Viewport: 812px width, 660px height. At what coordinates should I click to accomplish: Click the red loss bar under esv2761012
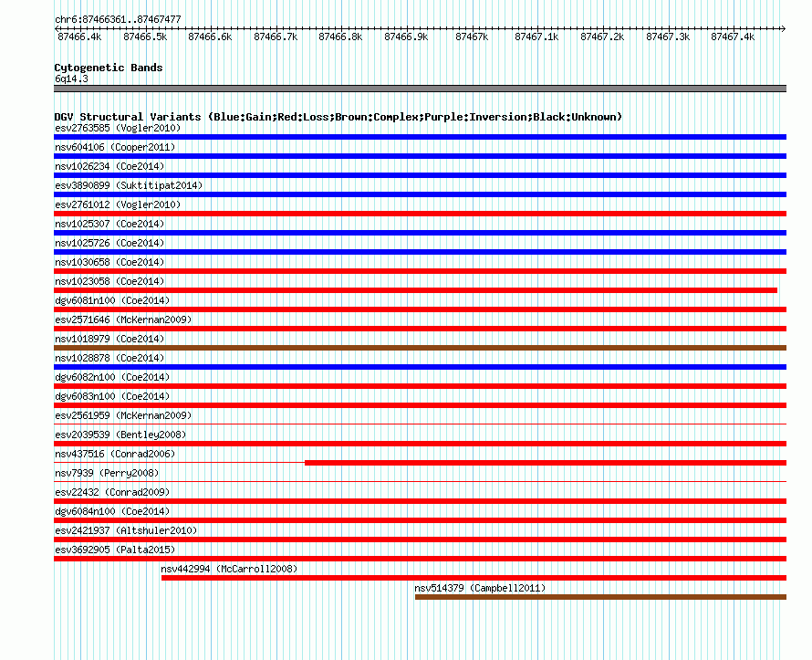coord(420,214)
